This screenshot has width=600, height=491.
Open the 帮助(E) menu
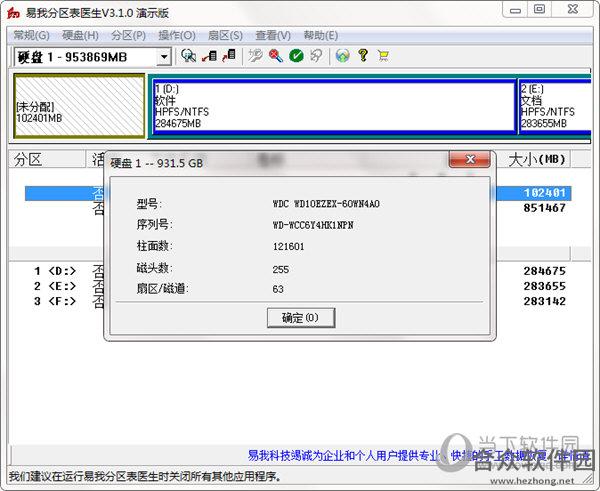321,36
